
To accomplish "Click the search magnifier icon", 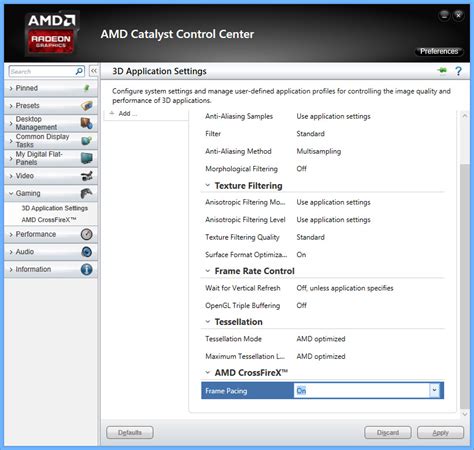I will click(x=79, y=71).
